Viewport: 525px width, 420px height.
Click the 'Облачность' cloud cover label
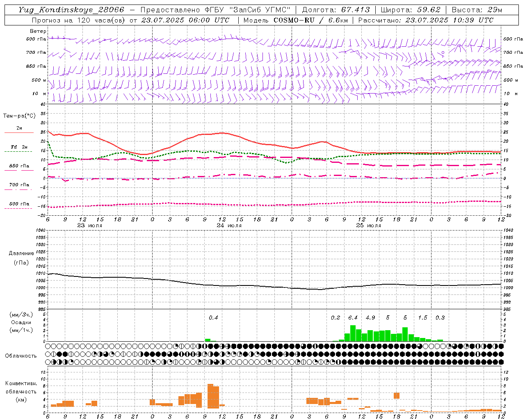click(21, 356)
